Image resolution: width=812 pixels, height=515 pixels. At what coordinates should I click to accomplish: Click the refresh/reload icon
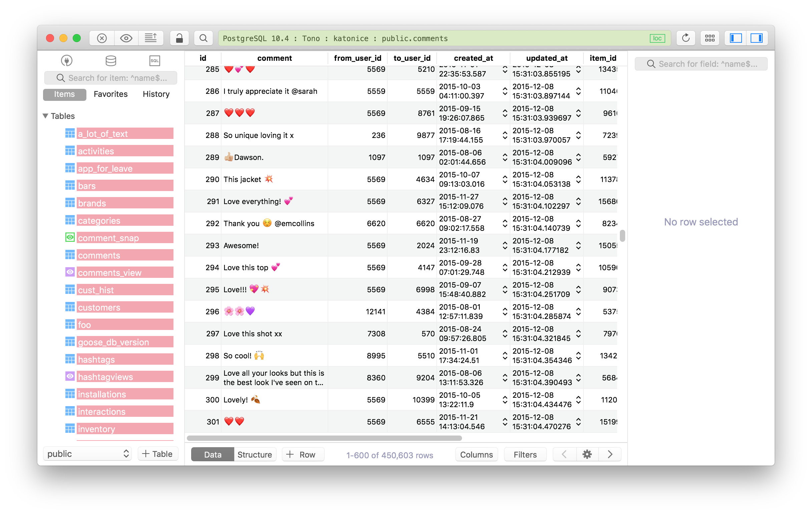tap(684, 38)
